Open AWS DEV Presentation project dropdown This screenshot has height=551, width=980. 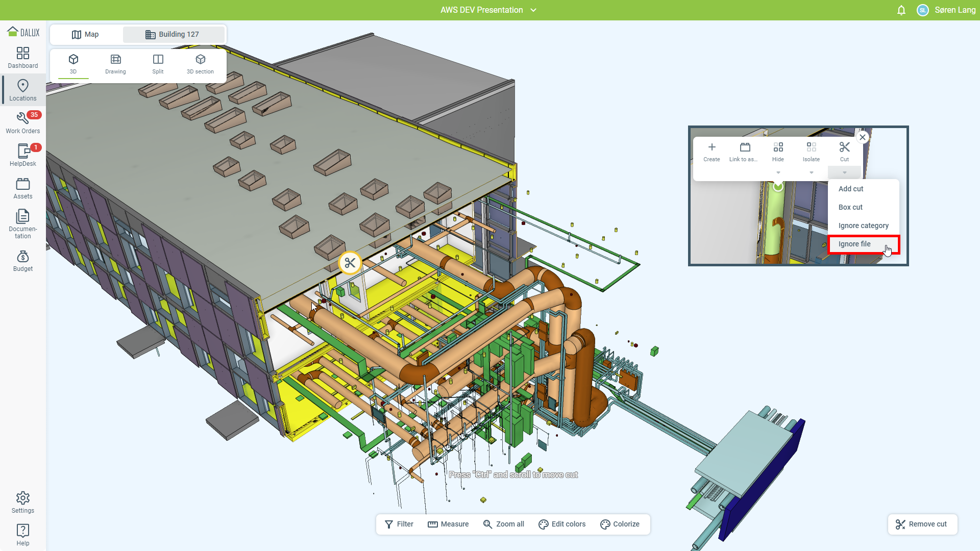tap(488, 10)
